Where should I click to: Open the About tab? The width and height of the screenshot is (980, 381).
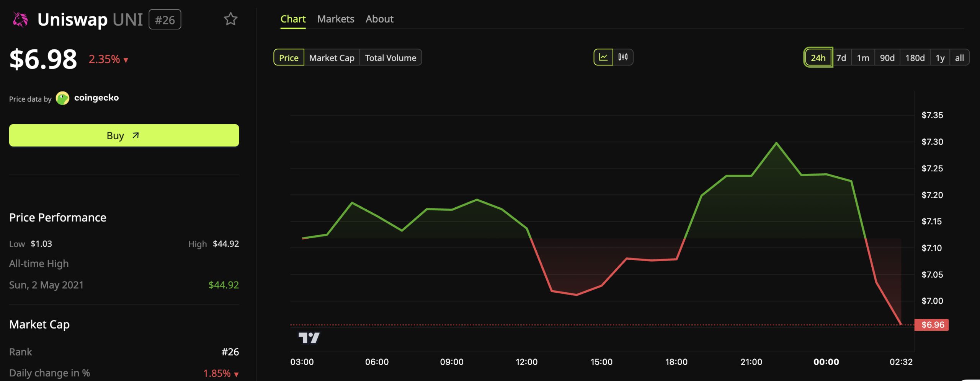[x=379, y=19]
